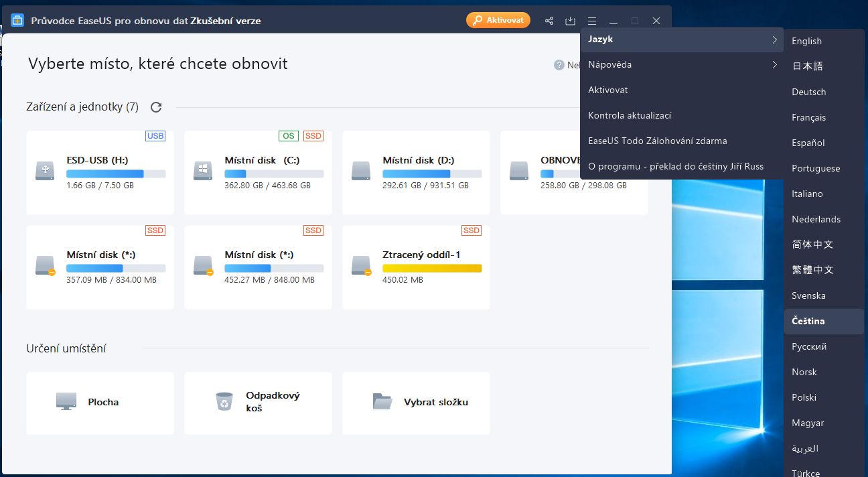Click SSD badge on Ztracený oddíl-1 card
The height and width of the screenshot is (477, 868).
pos(472,230)
